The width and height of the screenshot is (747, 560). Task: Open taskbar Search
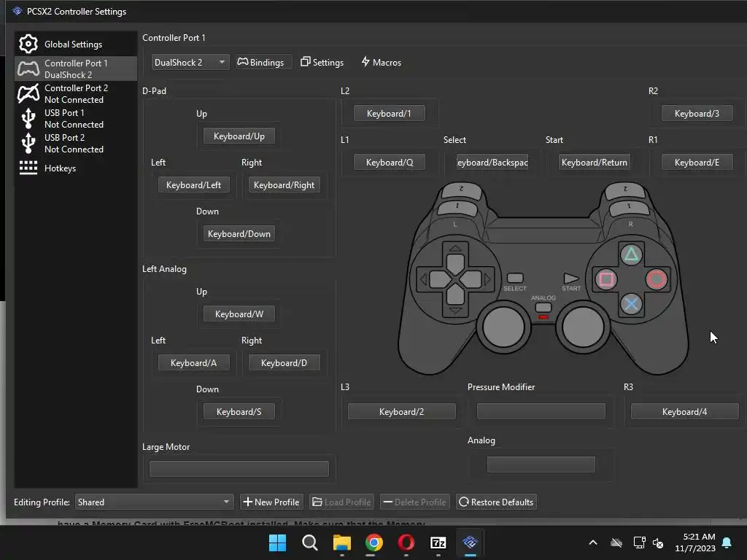[309, 542]
